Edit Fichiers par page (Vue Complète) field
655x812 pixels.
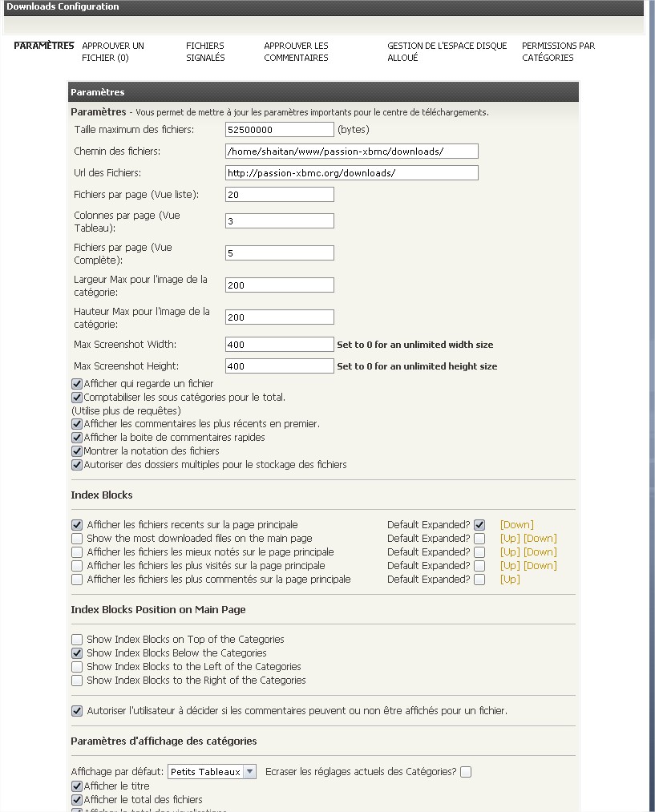click(280, 253)
